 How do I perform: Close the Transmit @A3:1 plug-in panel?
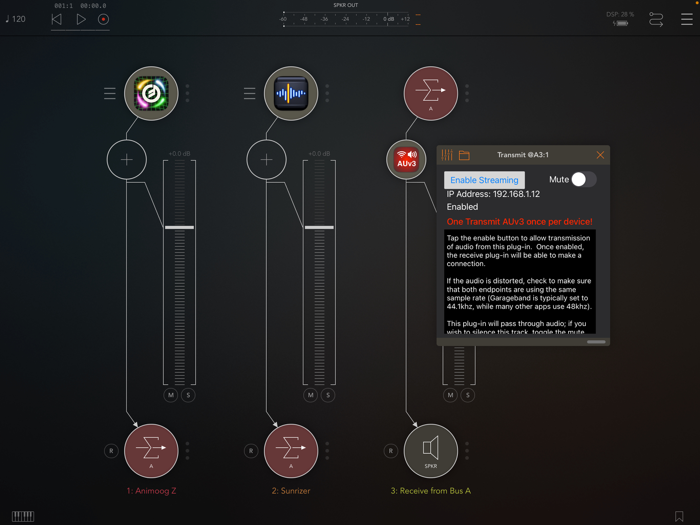point(600,155)
